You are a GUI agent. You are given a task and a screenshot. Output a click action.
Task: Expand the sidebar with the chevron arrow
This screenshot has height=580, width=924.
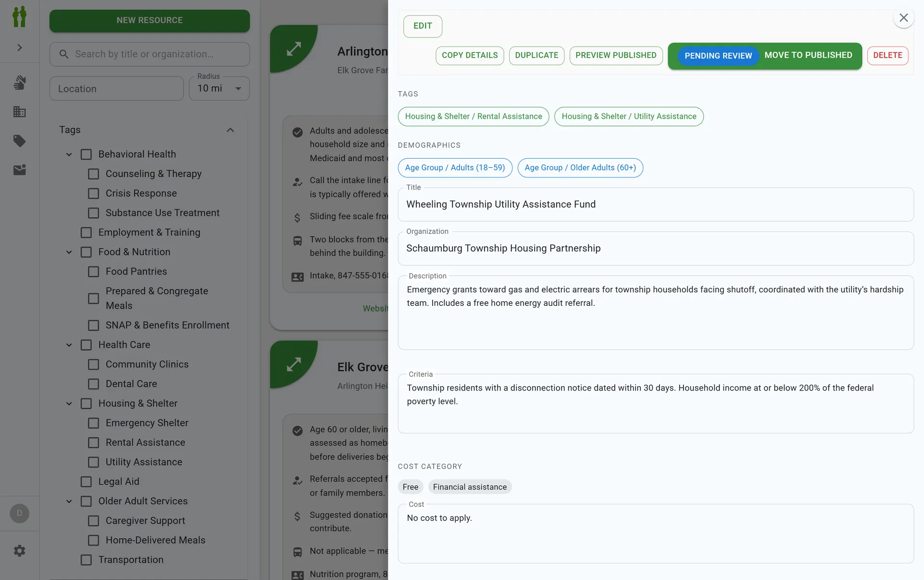click(x=19, y=48)
